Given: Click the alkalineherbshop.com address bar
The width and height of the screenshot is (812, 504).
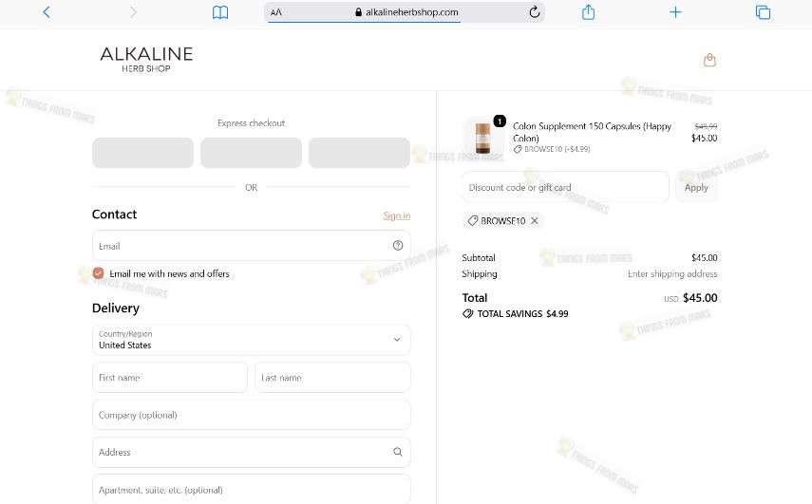Looking at the screenshot, I should point(405,12).
